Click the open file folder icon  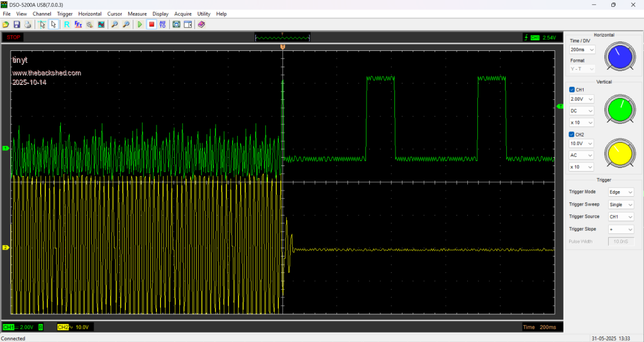coord(6,25)
